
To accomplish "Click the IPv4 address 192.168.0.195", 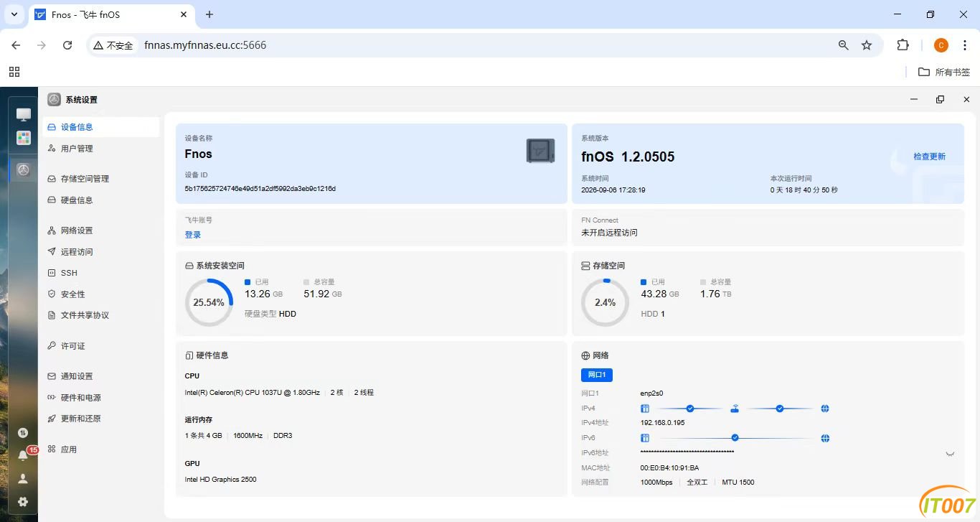I will click(662, 423).
